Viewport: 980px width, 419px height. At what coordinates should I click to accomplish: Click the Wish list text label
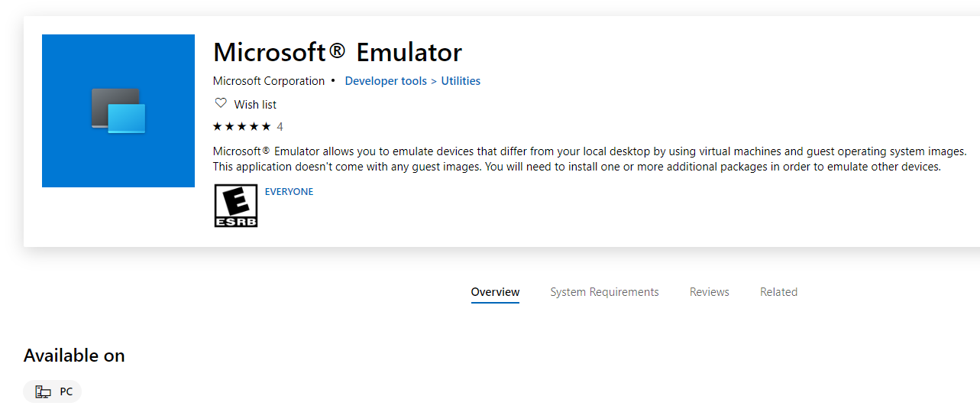(x=255, y=105)
